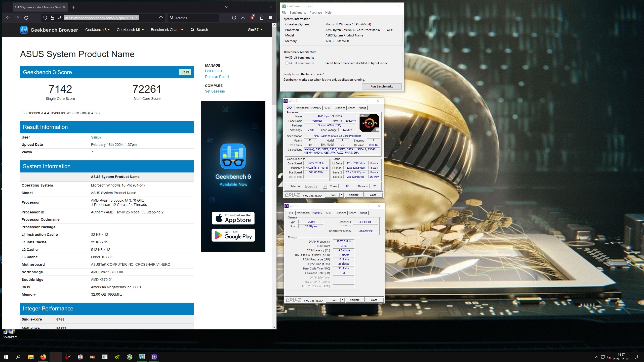Image resolution: width=644 pixels, height=362 pixels.
Task: Open Firefox downloads panel
Action: click(243, 18)
